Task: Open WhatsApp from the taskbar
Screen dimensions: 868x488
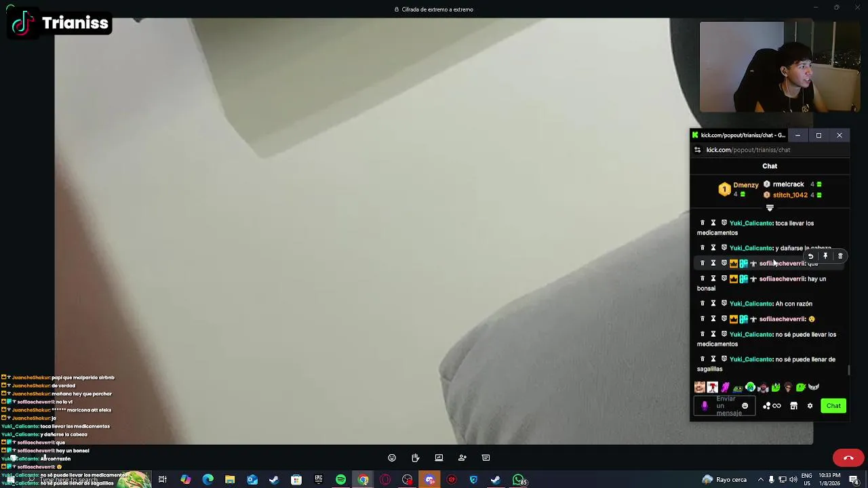Action: pos(518,480)
